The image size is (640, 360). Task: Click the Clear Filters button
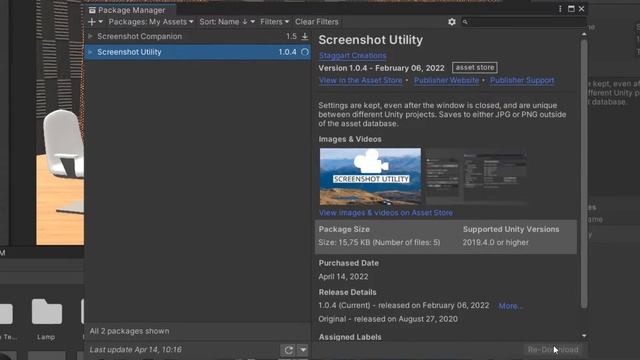click(317, 22)
